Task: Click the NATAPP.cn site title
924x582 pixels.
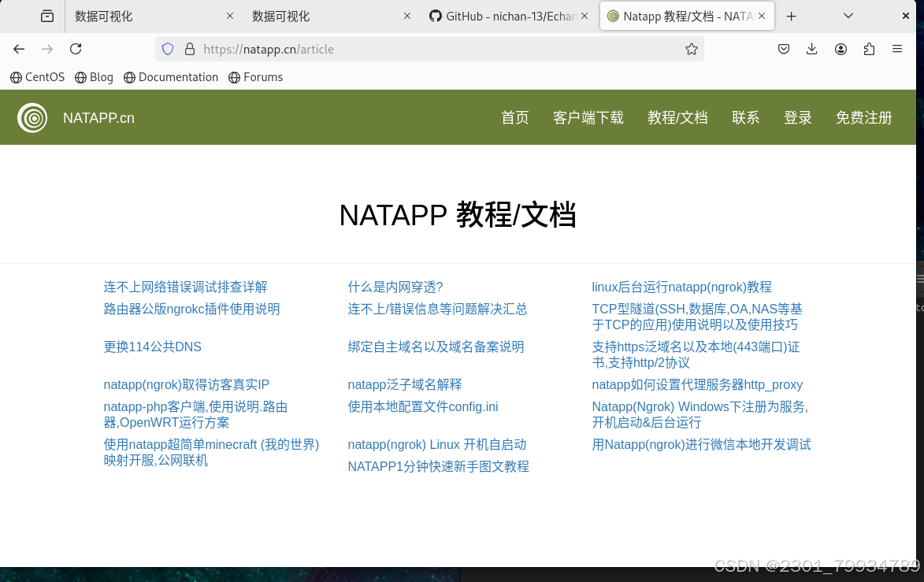Action: pos(98,118)
